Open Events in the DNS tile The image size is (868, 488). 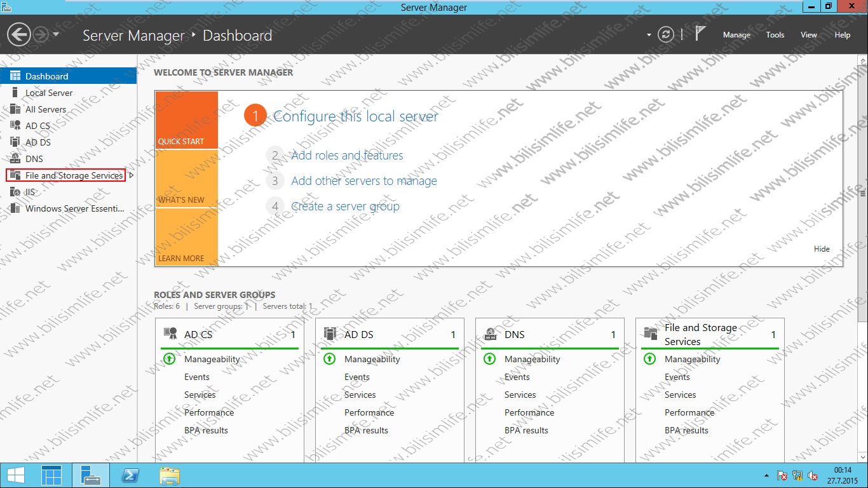[517, 377]
